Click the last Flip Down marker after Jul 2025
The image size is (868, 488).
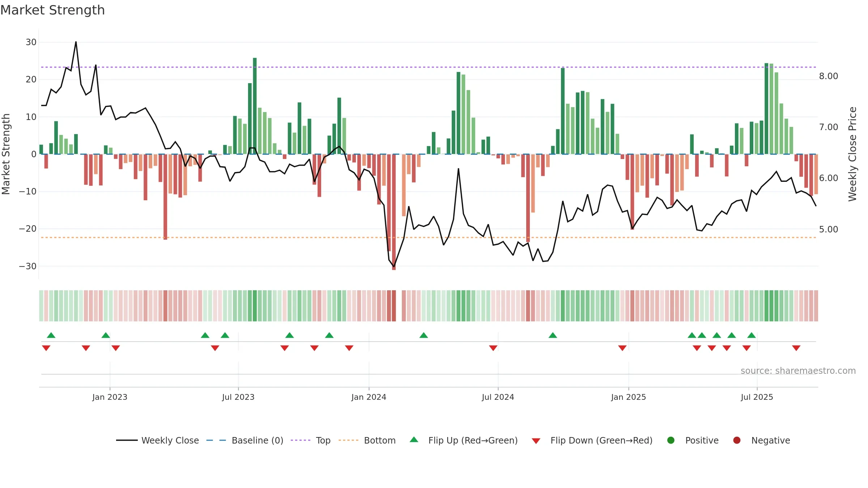[796, 348]
